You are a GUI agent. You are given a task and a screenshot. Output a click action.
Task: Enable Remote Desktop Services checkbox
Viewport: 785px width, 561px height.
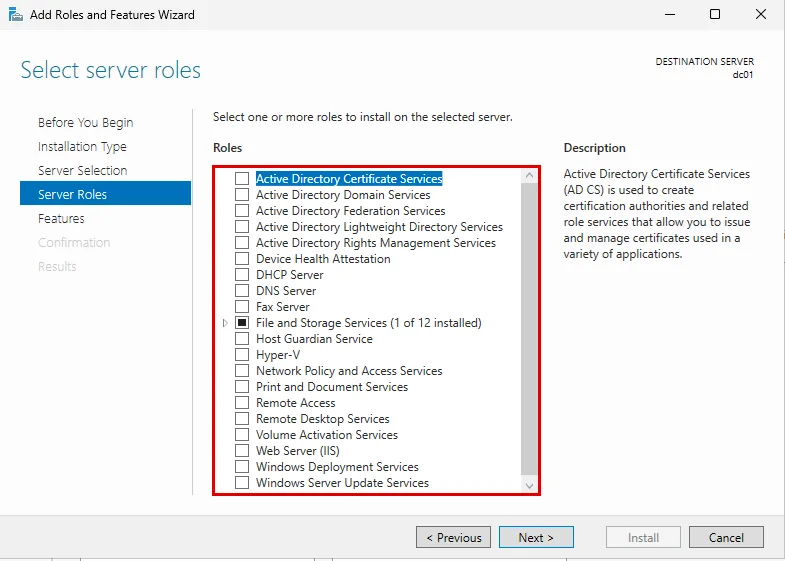coord(242,419)
